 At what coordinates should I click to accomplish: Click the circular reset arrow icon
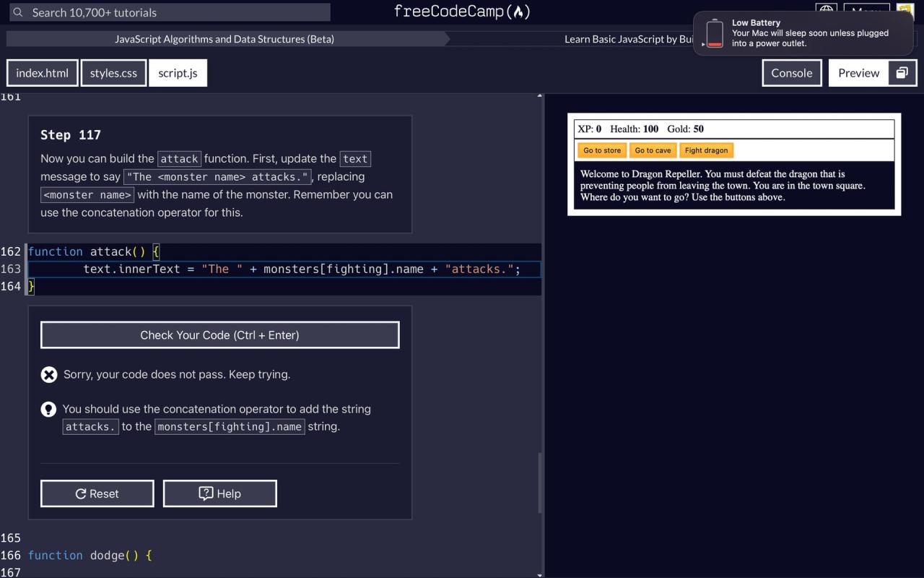(x=82, y=493)
